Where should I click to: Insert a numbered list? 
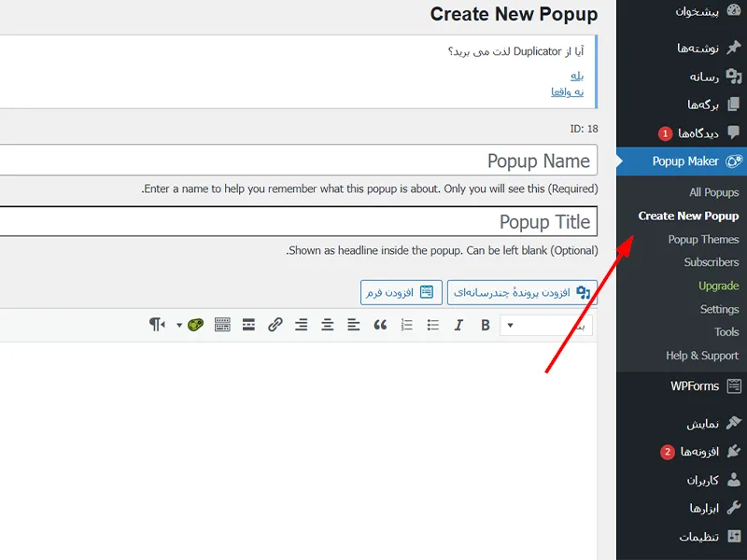click(x=406, y=325)
